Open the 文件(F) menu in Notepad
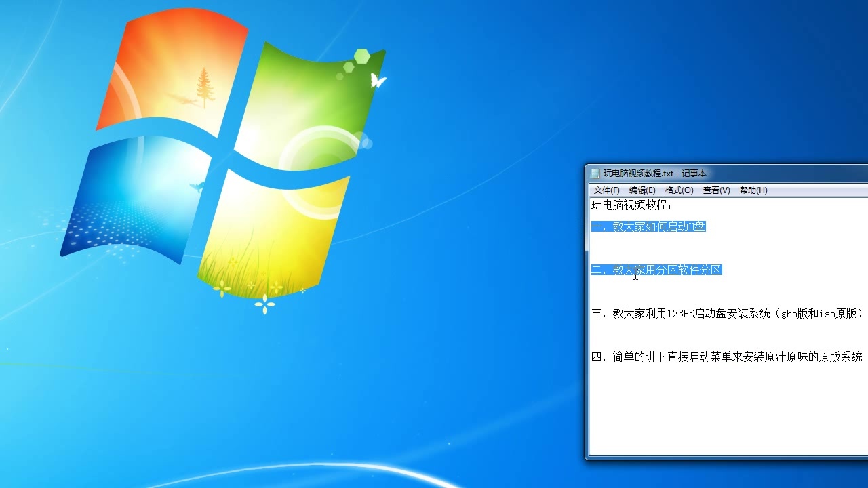868x488 pixels. tap(606, 190)
